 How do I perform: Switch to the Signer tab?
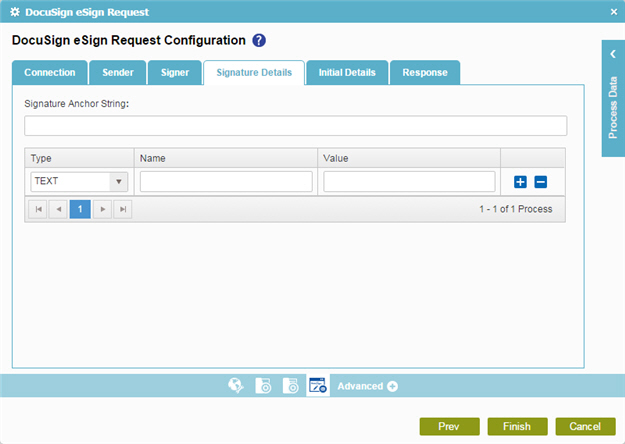175,73
